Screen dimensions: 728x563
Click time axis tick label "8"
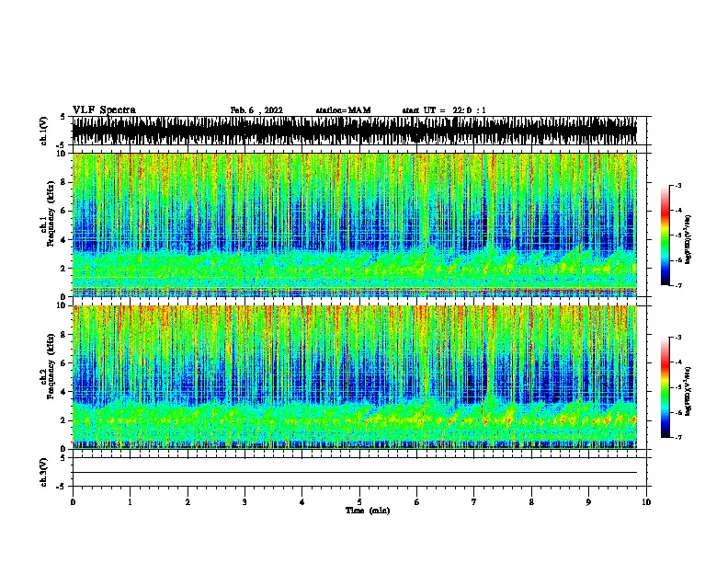click(x=531, y=502)
